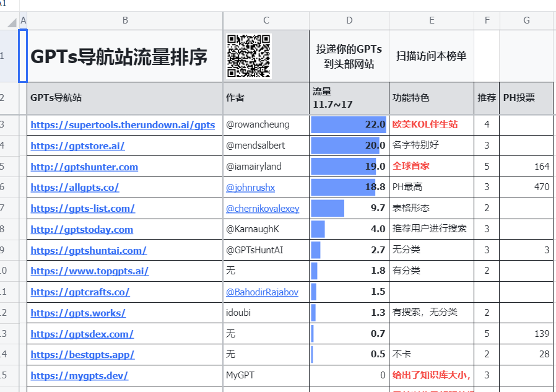The height and width of the screenshot is (392, 556).
Task: Open the gptstore.ai link
Action: (x=77, y=146)
